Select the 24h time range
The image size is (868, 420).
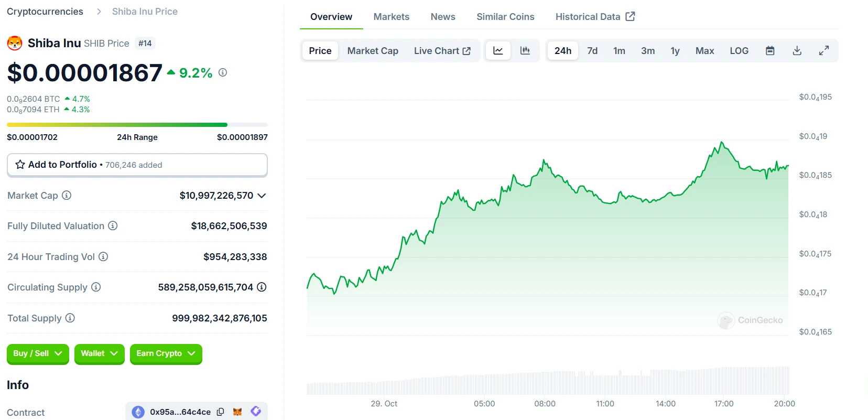click(x=563, y=51)
